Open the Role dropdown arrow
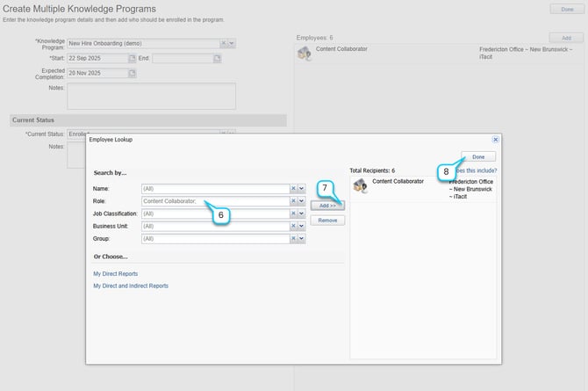Viewport: 588px width, 391px height. coord(302,201)
